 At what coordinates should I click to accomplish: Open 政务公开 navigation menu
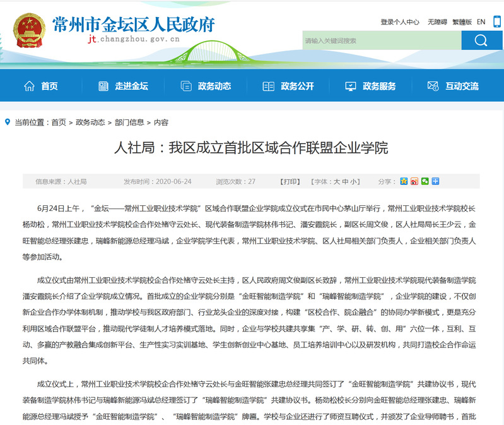(x=297, y=86)
